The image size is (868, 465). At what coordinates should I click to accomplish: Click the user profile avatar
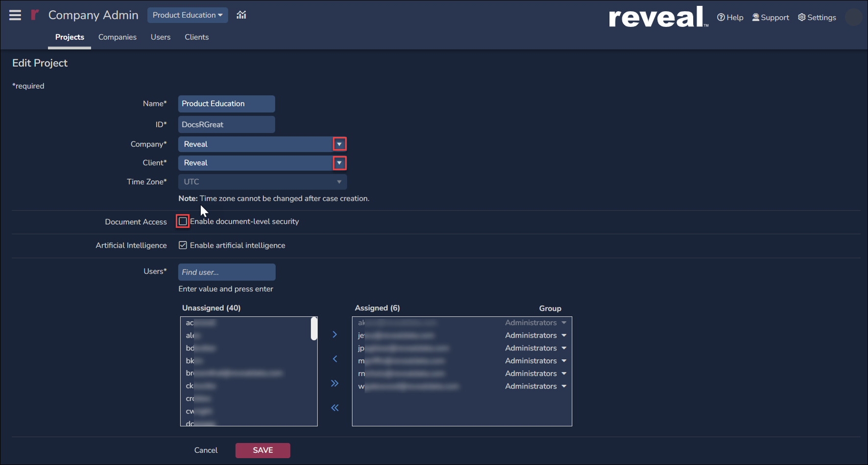(x=854, y=17)
